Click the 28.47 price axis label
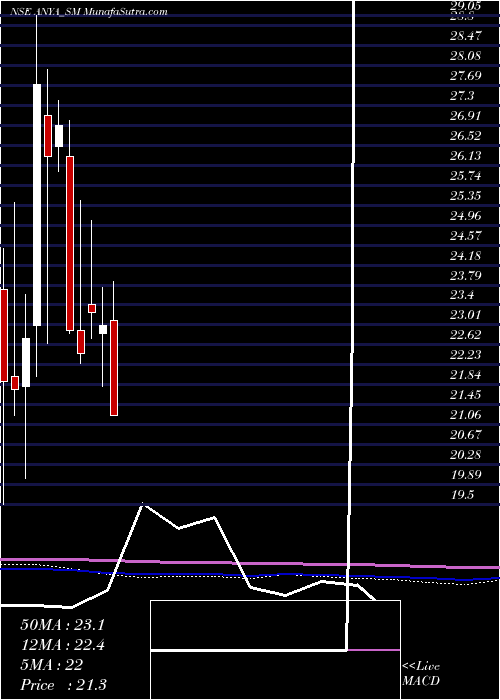 pyautogui.click(x=465, y=36)
